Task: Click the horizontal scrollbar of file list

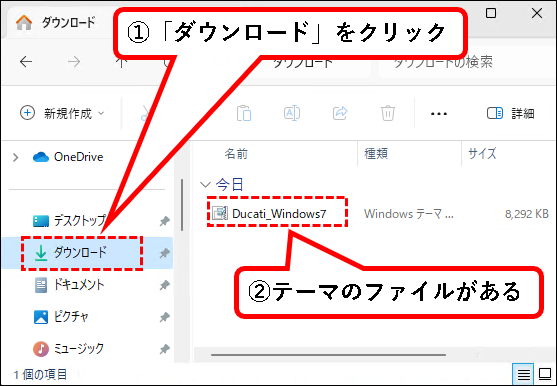Action: (x=328, y=354)
